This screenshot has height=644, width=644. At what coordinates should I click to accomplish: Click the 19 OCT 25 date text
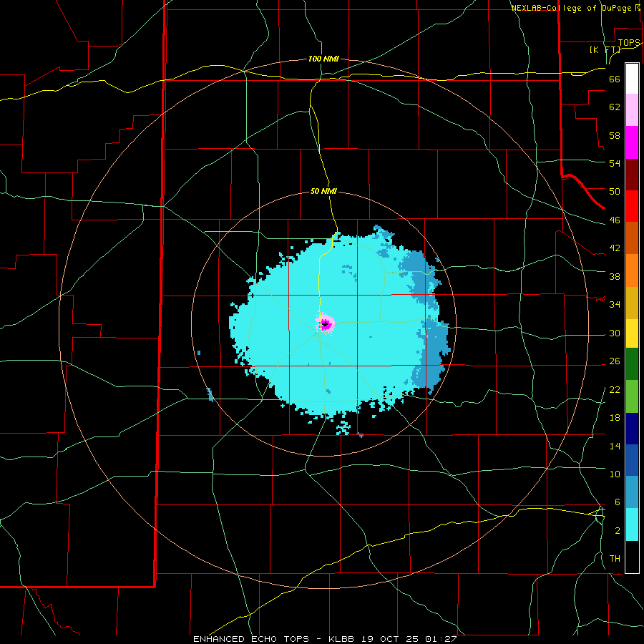click(x=390, y=639)
